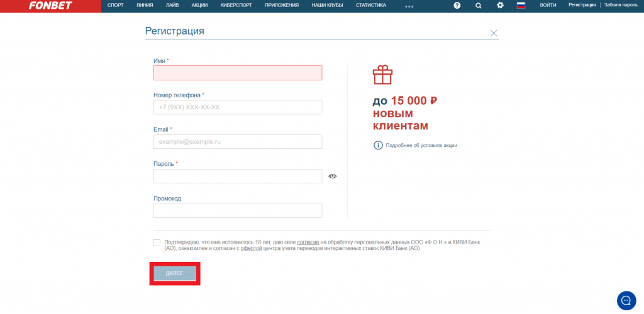Close the registration form with X
644x314 pixels.
click(494, 33)
